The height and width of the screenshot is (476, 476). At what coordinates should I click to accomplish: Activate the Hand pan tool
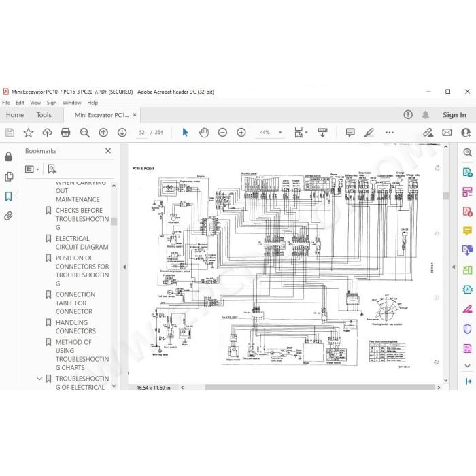(204, 133)
